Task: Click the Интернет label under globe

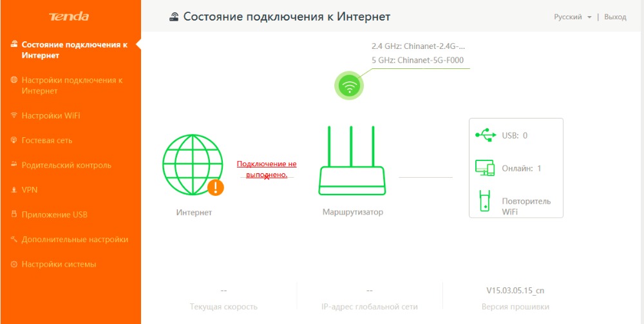Action: pos(194,213)
